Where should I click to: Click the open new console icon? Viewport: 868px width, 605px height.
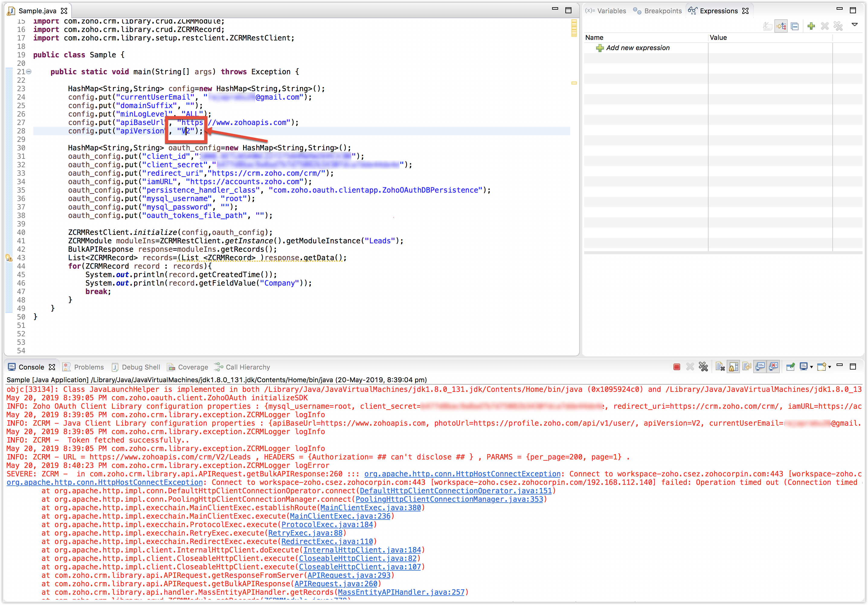(821, 367)
